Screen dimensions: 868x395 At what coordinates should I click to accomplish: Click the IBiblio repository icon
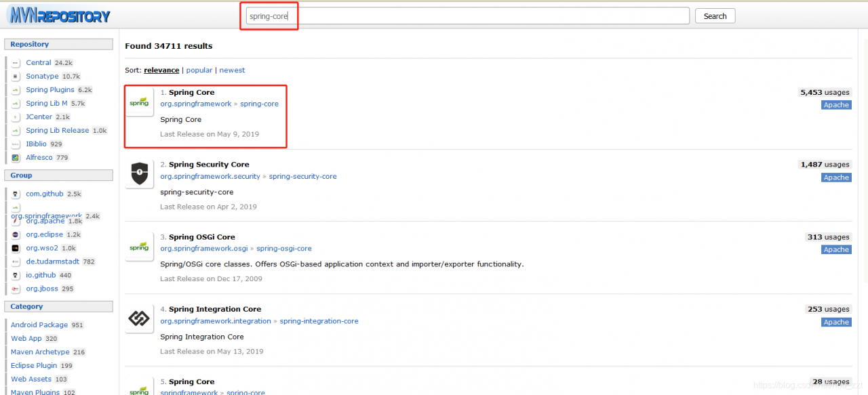16,144
